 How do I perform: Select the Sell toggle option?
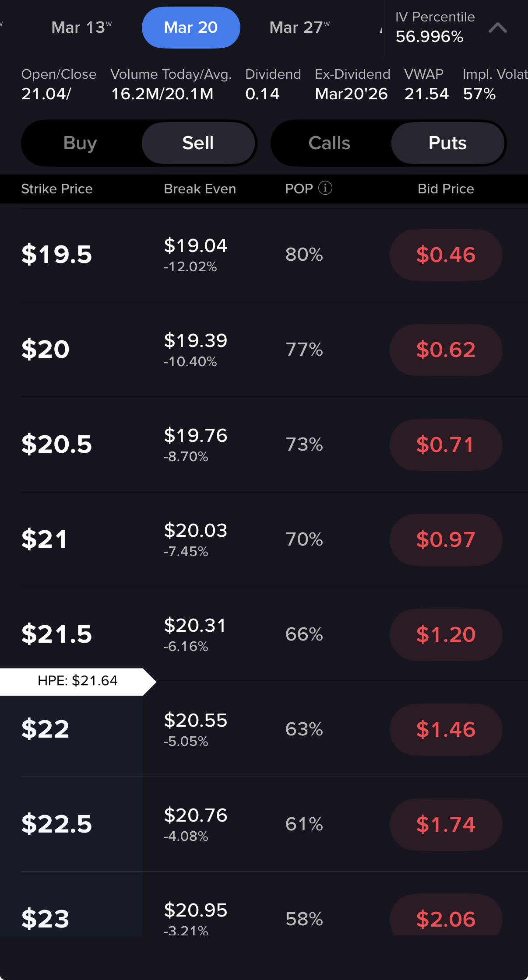198,143
